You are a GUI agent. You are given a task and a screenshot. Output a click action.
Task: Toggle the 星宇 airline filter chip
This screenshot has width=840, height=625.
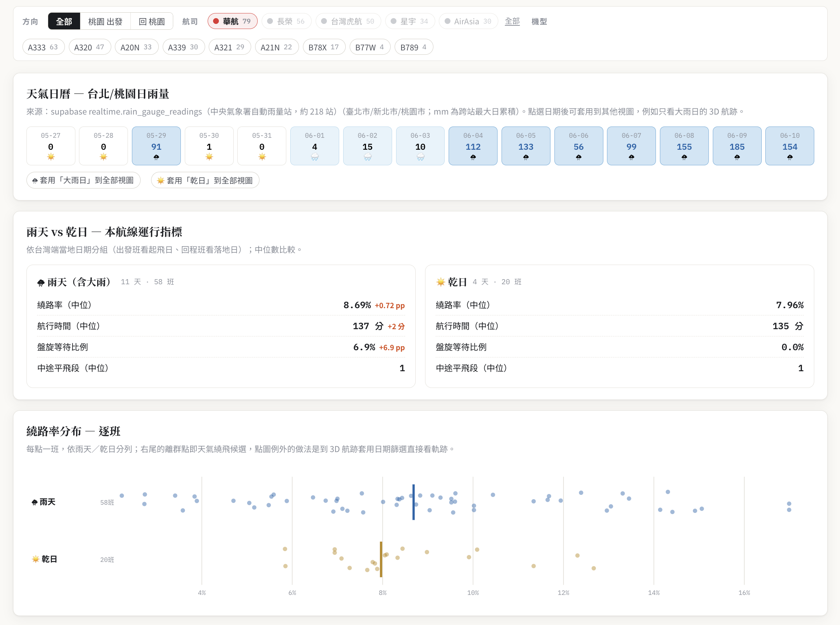tap(409, 21)
